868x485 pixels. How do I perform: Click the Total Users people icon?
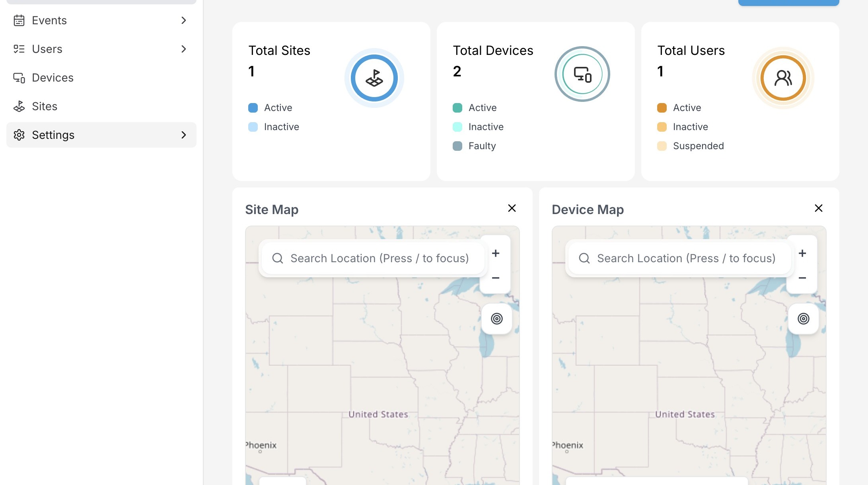tap(783, 78)
